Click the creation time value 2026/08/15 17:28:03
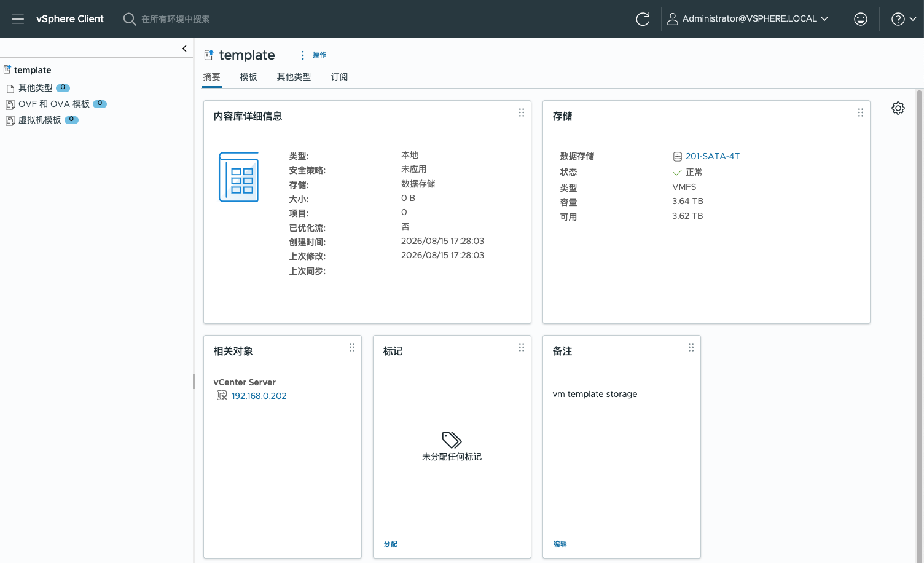This screenshot has height=563, width=924. point(442,241)
